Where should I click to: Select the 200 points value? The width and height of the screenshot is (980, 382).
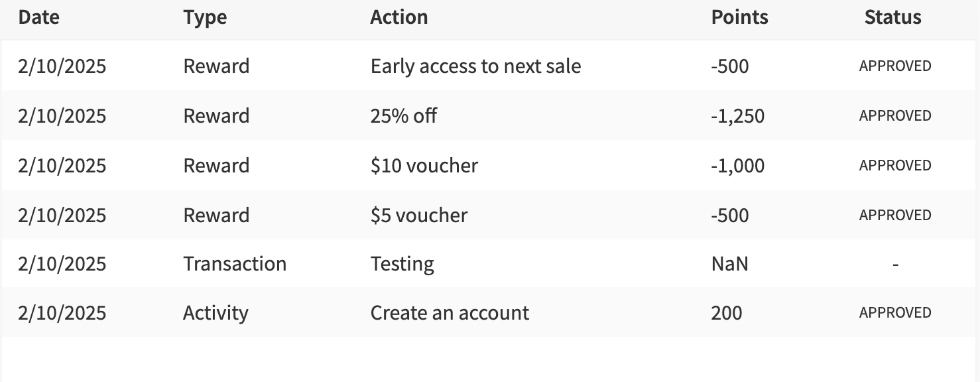(726, 312)
